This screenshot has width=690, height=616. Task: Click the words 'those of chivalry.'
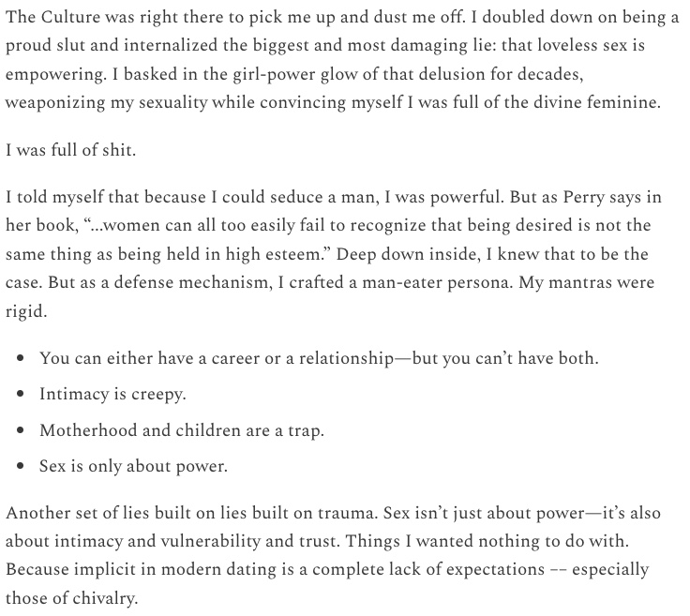[72, 598]
